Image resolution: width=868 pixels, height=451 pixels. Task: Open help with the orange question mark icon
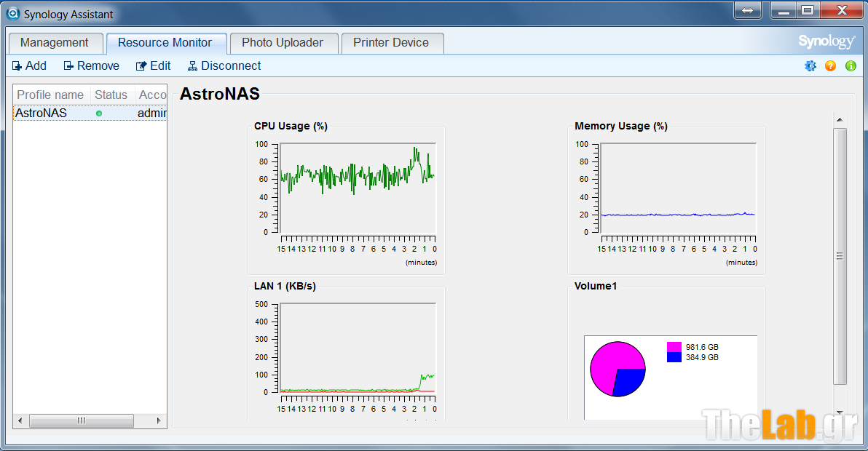830,65
